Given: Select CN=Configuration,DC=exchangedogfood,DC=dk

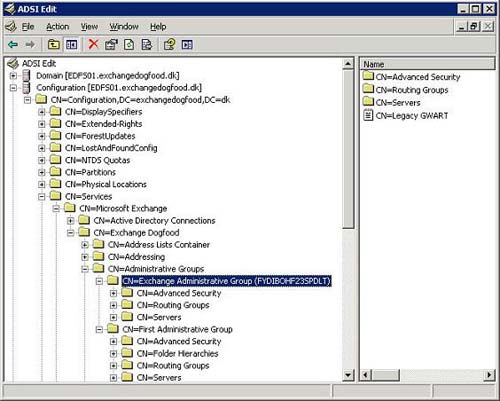Looking at the screenshot, I should coord(140,100).
